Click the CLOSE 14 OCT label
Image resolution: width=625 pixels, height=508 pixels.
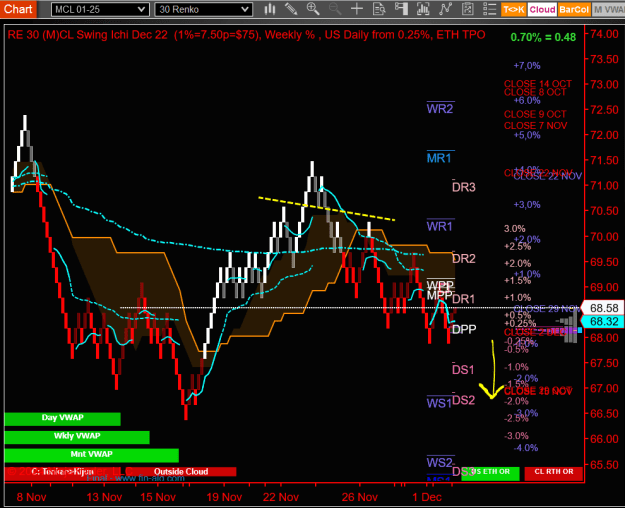[537, 84]
